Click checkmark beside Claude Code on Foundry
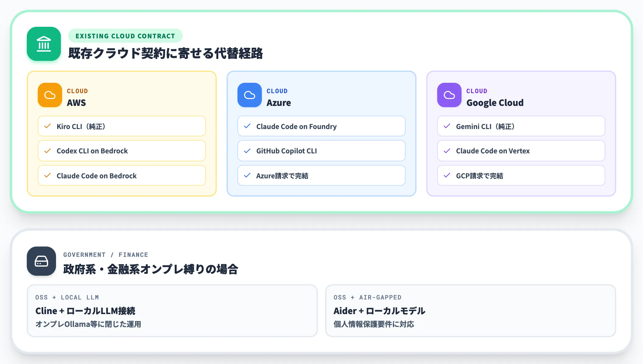 247,126
